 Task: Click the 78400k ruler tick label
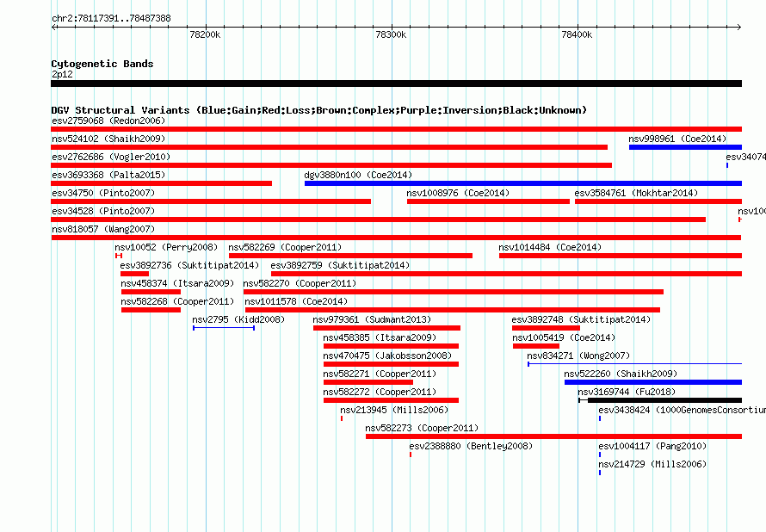pyautogui.click(x=577, y=34)
